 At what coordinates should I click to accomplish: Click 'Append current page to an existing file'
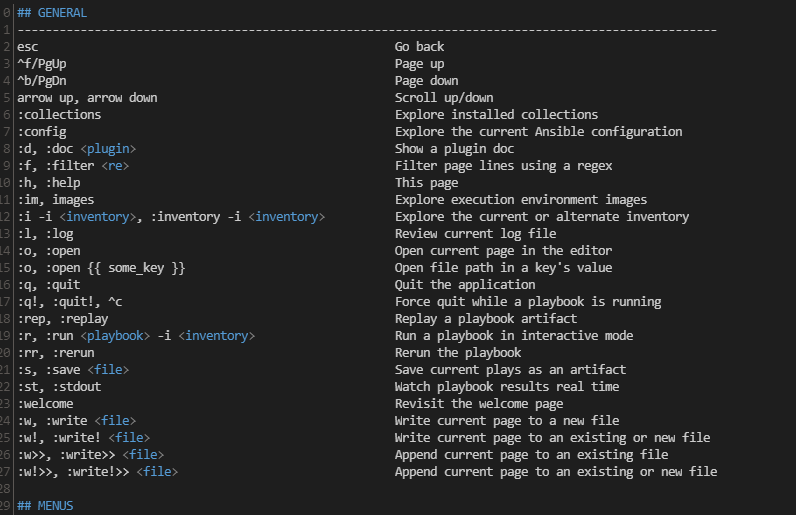pos(532,455)
